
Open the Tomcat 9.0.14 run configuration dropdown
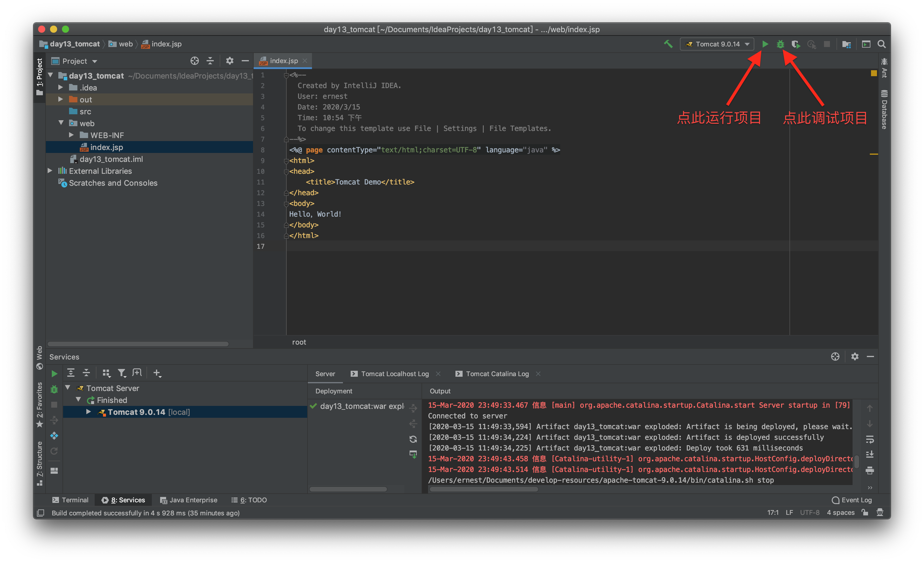pos(717,44)
